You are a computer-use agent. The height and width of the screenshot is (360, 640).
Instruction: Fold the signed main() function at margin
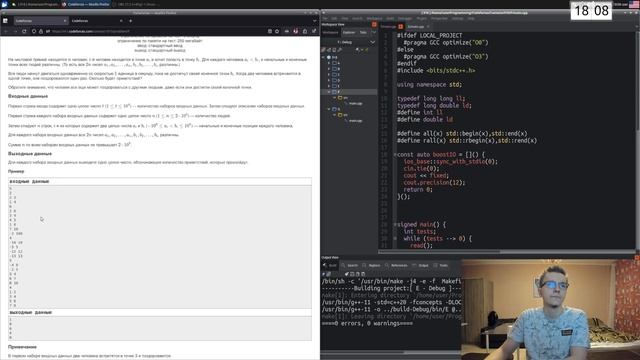click(395, 224)
